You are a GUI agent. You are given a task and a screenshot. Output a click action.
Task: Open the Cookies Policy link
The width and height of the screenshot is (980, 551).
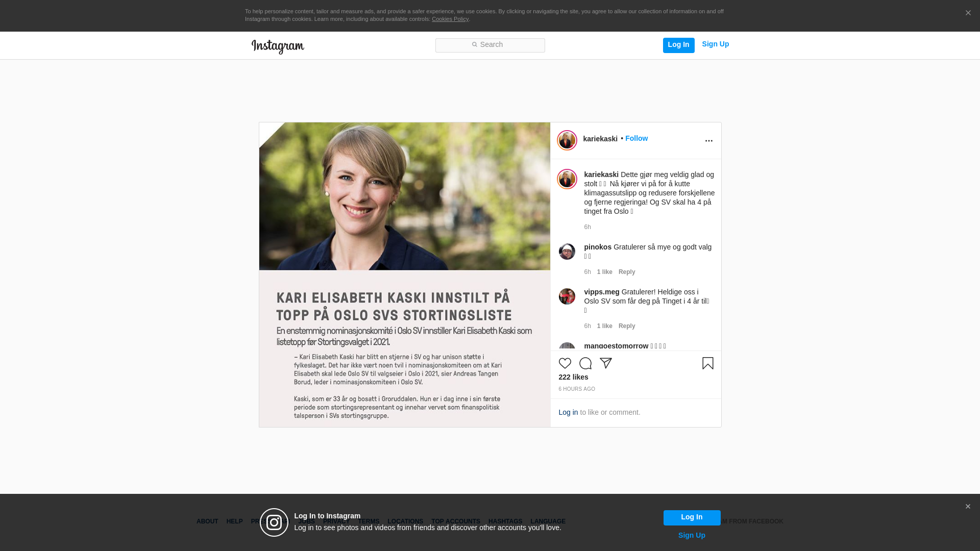pos(450,19)
